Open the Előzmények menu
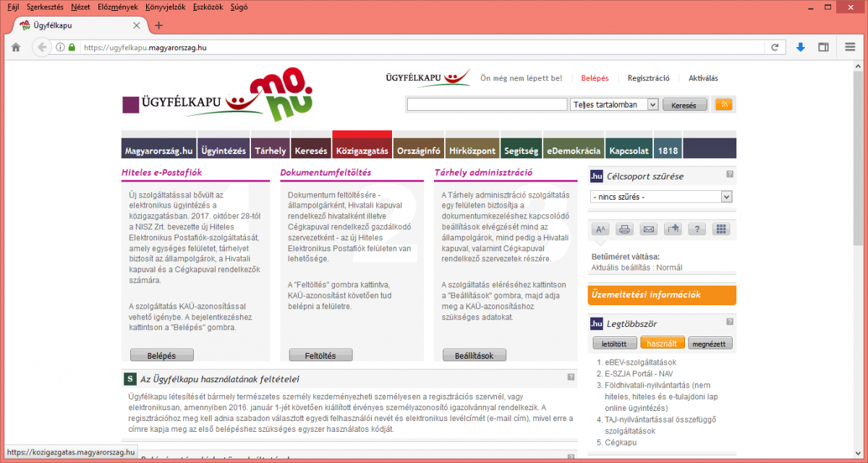Image resolution: width=868 pixels, height=463 pixels. coord(118,7)
